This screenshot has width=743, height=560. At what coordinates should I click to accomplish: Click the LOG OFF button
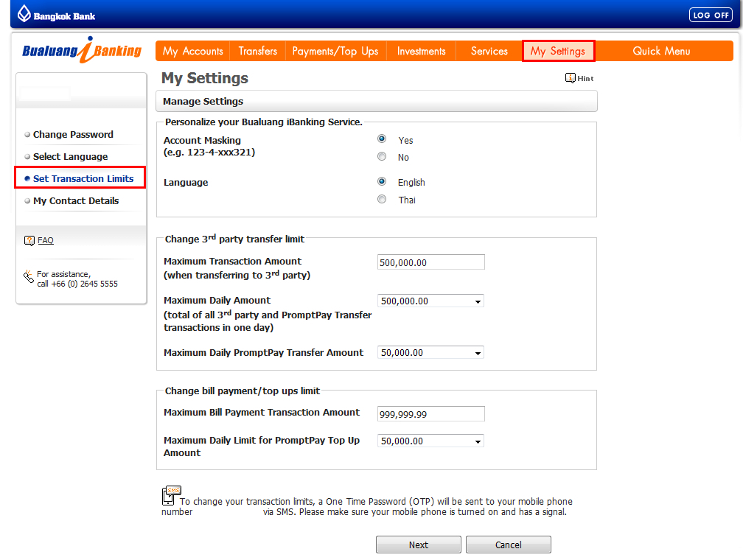point(711,15)
